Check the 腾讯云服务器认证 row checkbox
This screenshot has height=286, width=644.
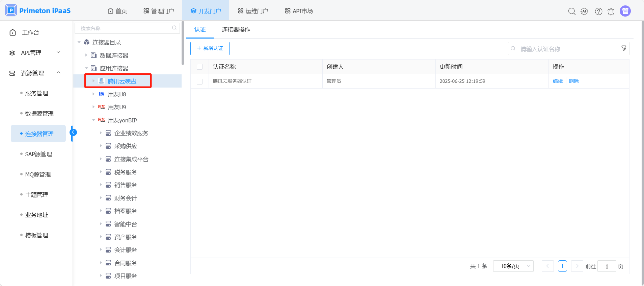200,81
